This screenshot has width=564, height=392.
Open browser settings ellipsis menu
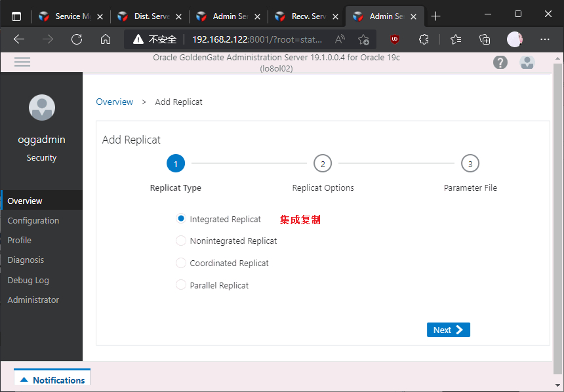click(x=544, y=39)
